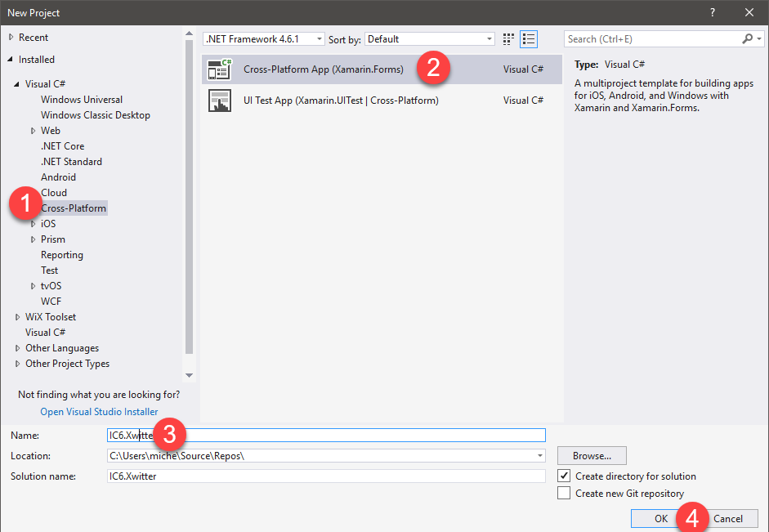Click the Cross-Platform App template icon
Image resolution: width=769 pixels, height=532 pixels.
[x=219, y=69]
